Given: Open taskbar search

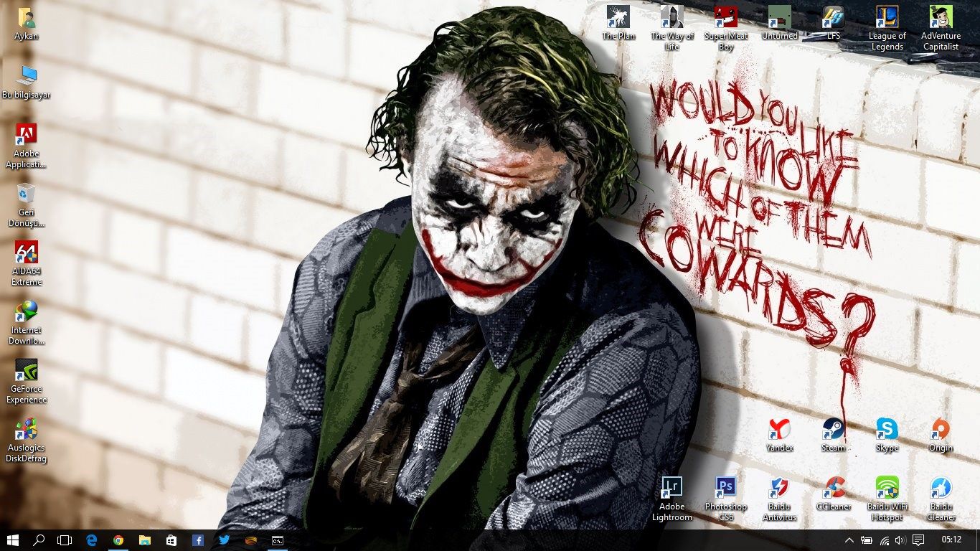Looking at the screenshot, I should pos(39,540).
